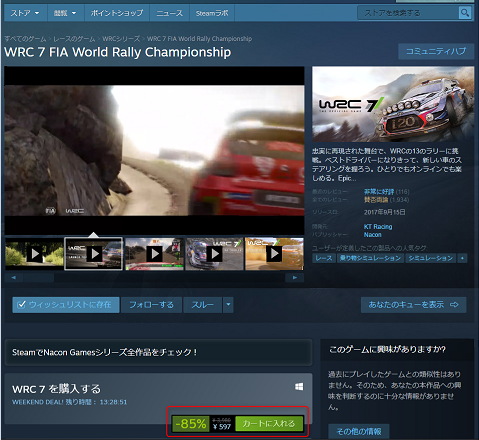The width and height of the screenshot is (479, 440).
Task: Click the 2017年9月15日 release date text
Action: click(384, 212)
